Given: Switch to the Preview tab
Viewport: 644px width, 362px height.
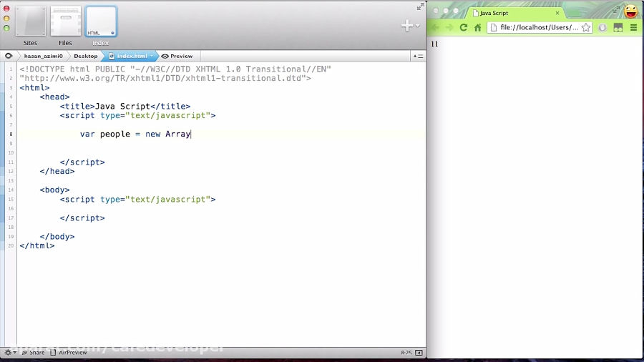Looking at the screenshot, I should coord(177,56).
